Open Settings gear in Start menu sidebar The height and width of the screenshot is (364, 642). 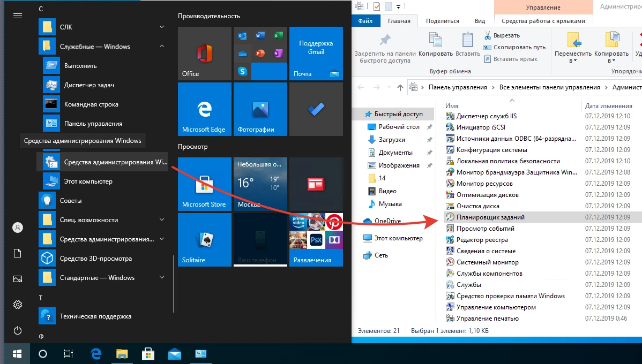(18, 305)
